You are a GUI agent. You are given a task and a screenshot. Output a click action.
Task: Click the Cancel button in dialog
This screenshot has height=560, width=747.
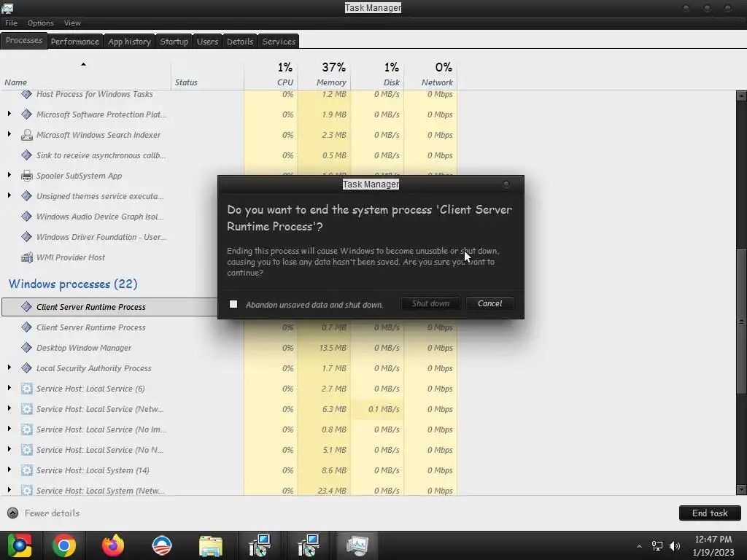pyautogui.click(x=489, y=303)
